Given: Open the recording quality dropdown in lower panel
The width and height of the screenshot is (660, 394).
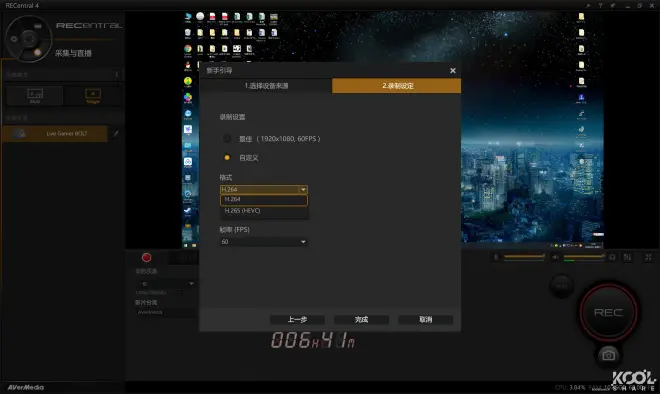Looking at the screenshot, I should coord(166,283).
